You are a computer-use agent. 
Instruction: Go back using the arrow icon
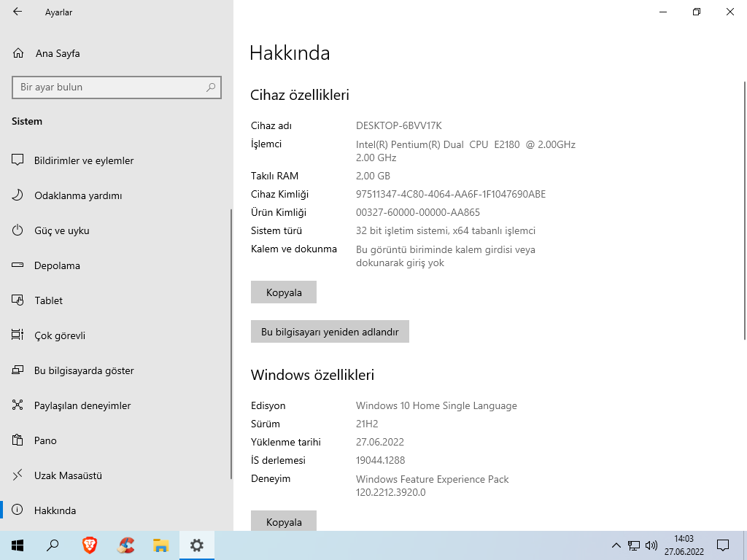coord(18,12)
